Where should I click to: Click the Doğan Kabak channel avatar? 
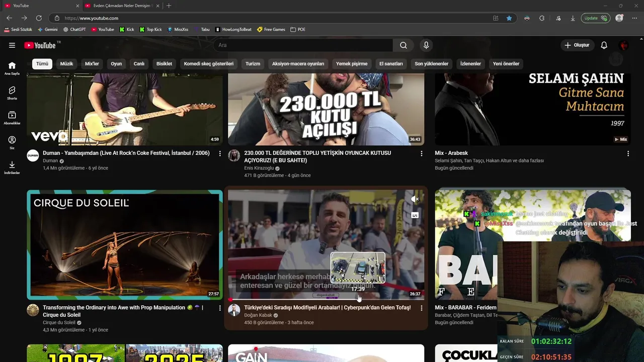coord(234,310)
